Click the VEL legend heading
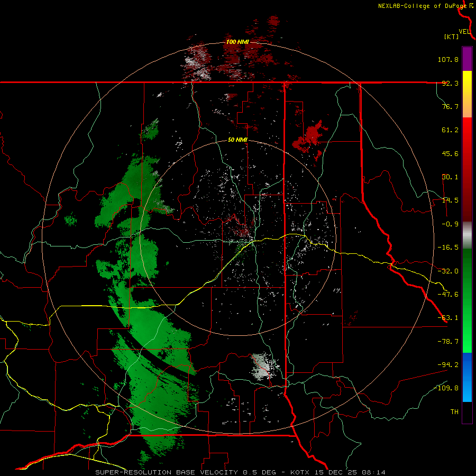The image size is (476, 476). point(465,32)
